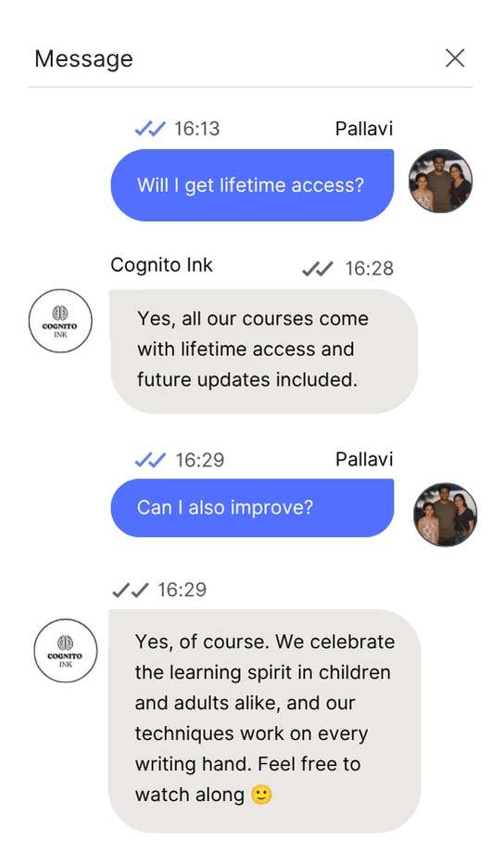Select the 'Can I also improve?' message bubble
Image resolution: width=504 pixels, height=853 pixels.
pos(252,507)
